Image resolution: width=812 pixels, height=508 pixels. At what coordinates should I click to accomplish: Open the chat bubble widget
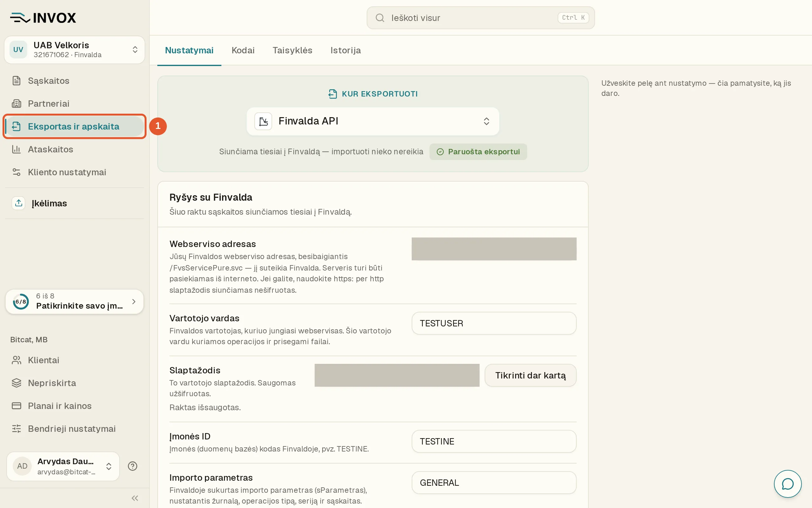pos(788,484)
